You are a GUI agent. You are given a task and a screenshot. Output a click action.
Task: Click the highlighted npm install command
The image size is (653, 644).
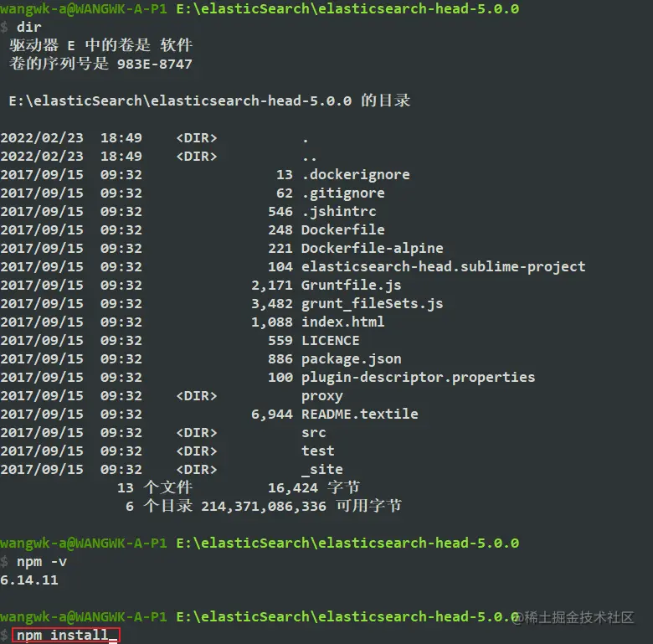click(66, 636)
